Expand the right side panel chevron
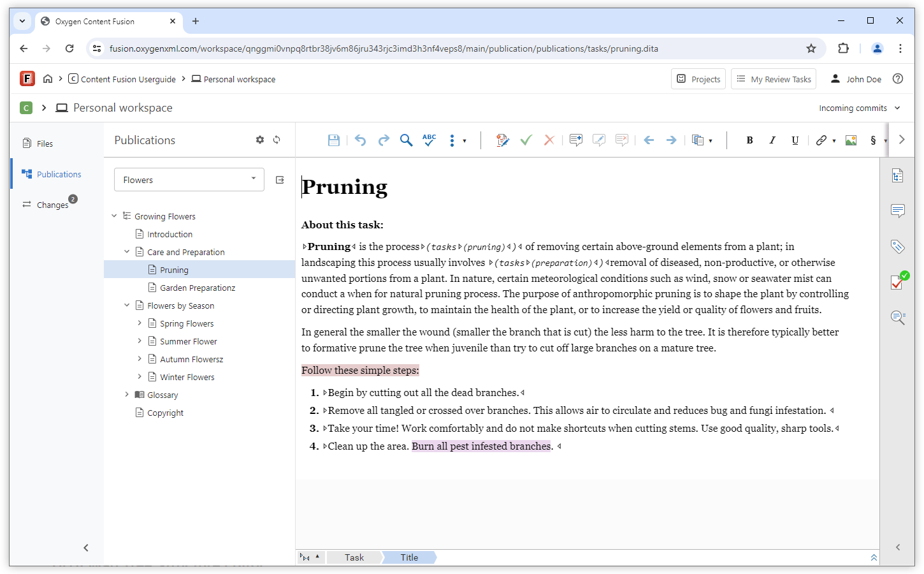 point(898,547)
